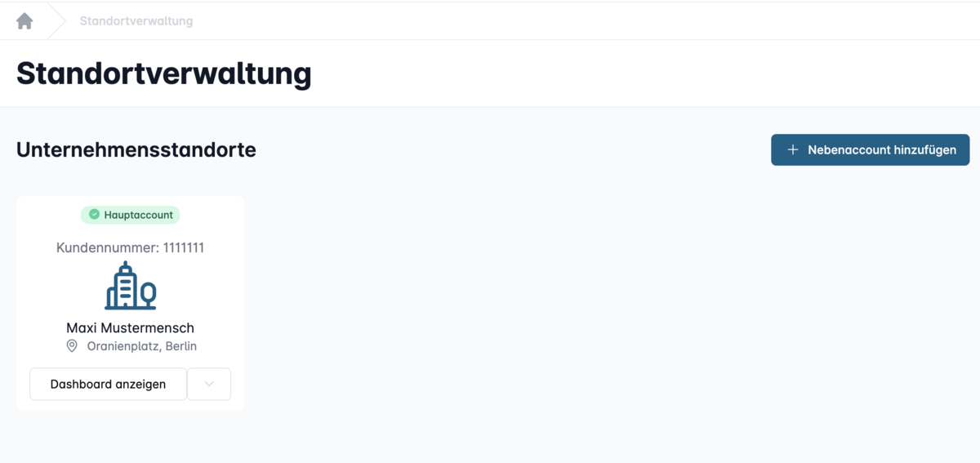Click the office building icon
The image size is (980, 463).
(x=130, y=286)
